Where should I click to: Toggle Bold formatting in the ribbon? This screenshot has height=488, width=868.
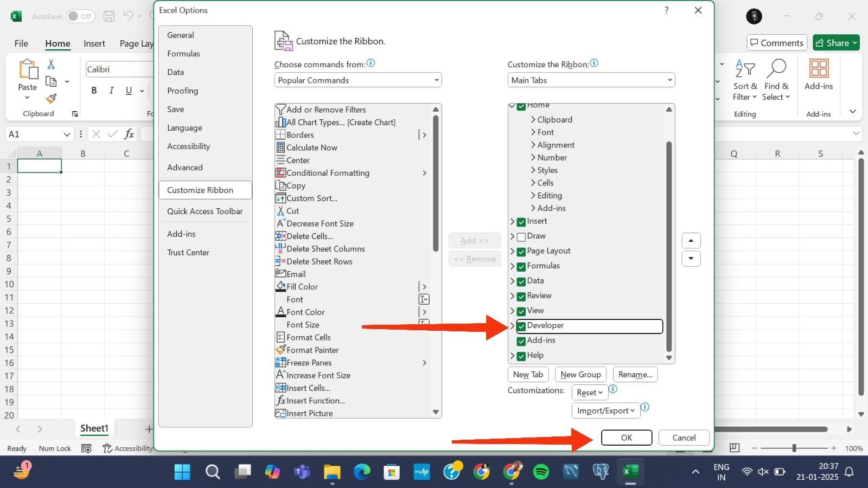pyautogui.click(x=94, y=91)
